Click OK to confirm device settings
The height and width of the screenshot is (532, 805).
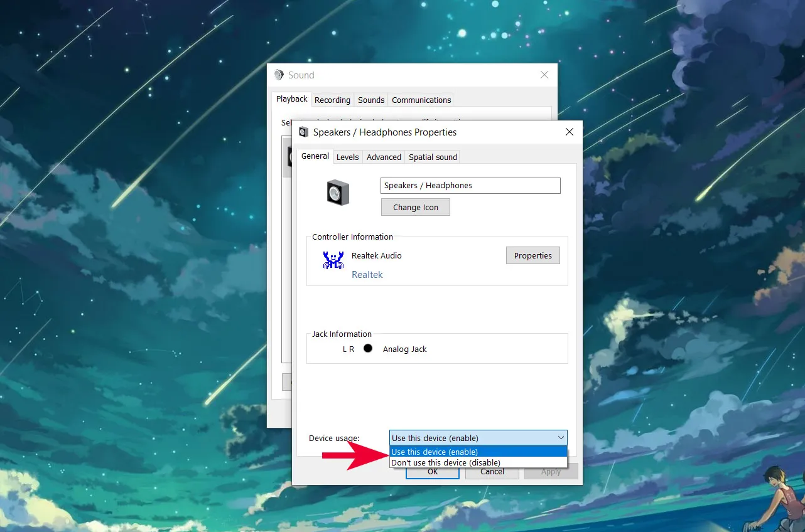point(432,471)
